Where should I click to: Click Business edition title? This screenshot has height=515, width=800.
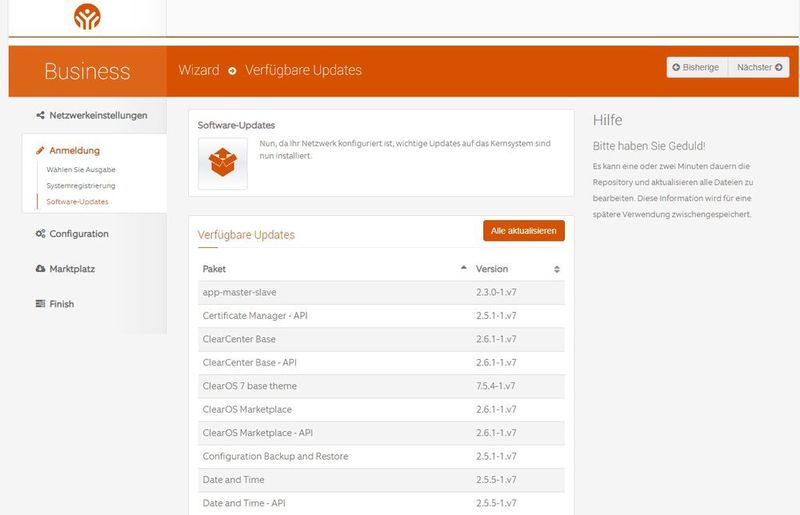(x=87, y=71)
